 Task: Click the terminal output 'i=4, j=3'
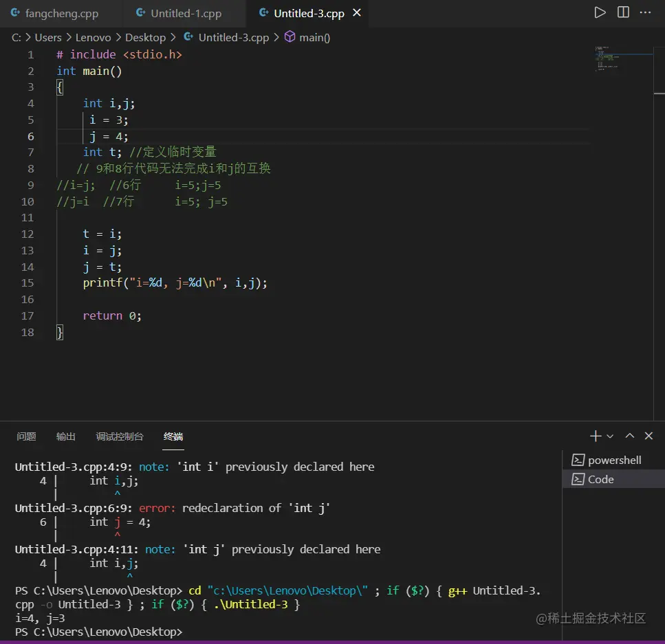click(40, 618)
